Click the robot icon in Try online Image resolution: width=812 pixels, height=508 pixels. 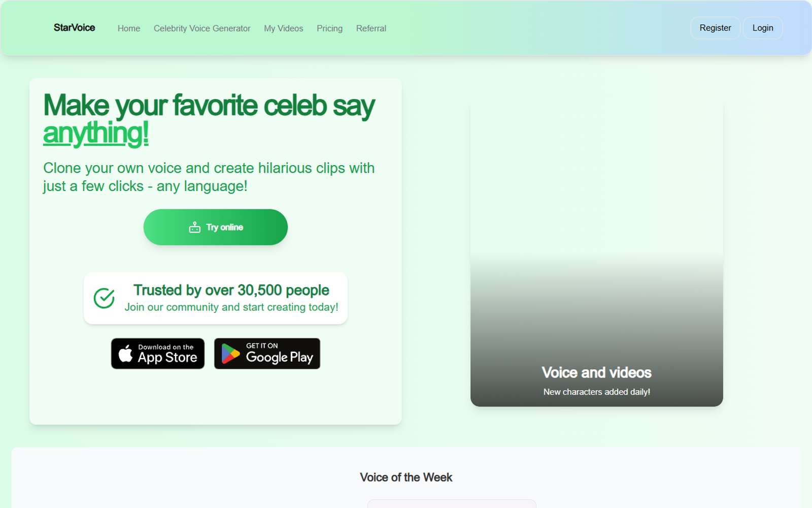[x=195, y=227]
